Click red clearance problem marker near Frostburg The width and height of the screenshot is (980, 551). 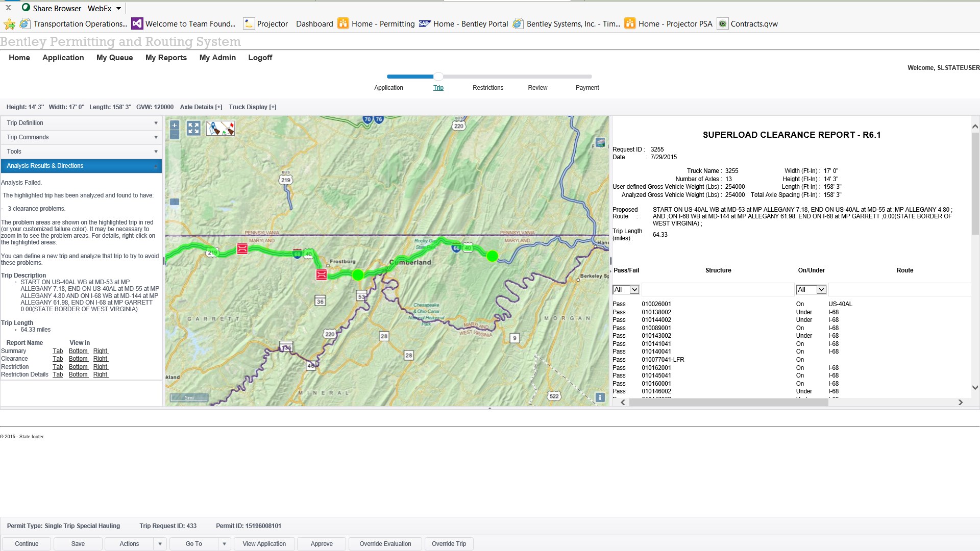pos(321,275)
